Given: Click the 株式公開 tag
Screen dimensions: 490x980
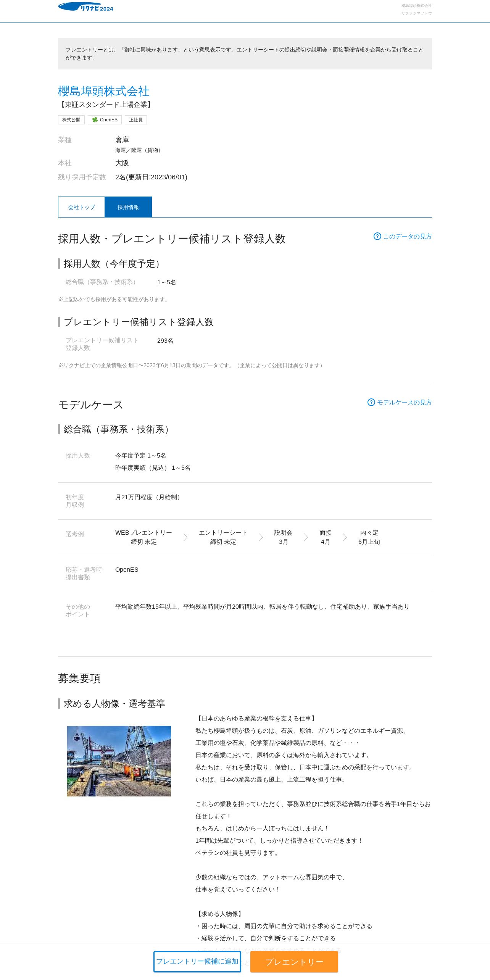Looking at the screenshot, I should pos(71,120).
